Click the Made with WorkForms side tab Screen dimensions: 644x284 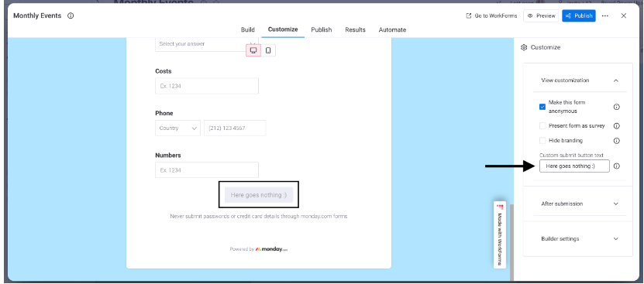(500, 234)
